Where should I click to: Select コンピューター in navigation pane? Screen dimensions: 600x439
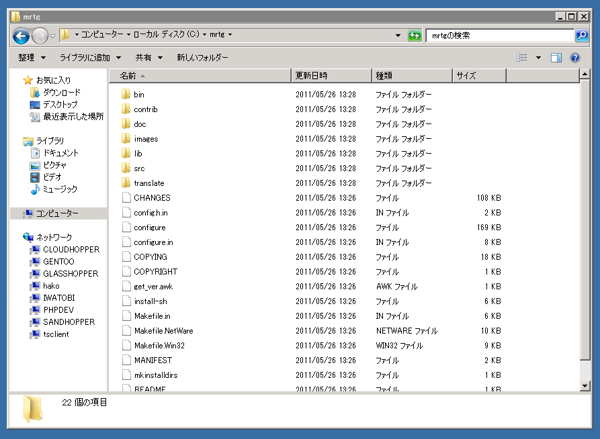pyautogui.click(x=57, y=213)
